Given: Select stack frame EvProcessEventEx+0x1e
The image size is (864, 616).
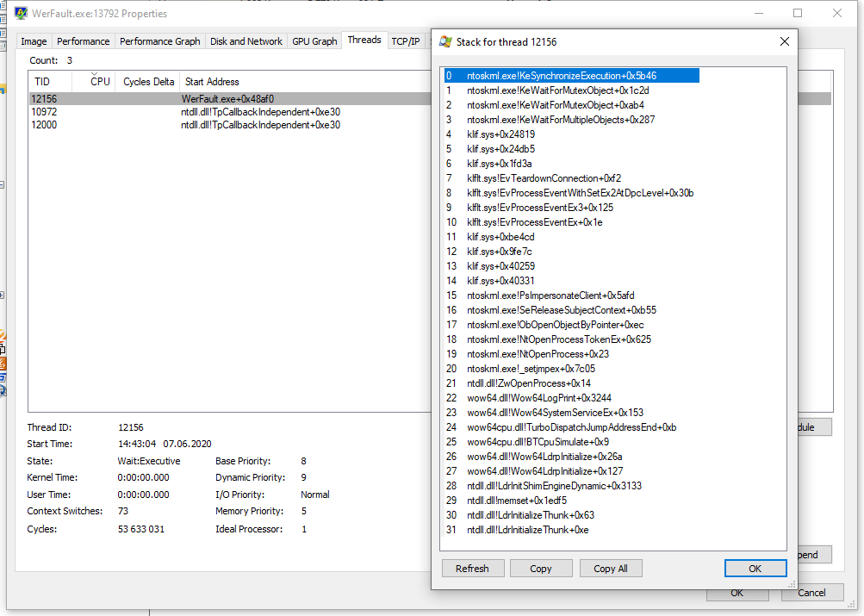Looking at the screenshot, I should 572,222.
